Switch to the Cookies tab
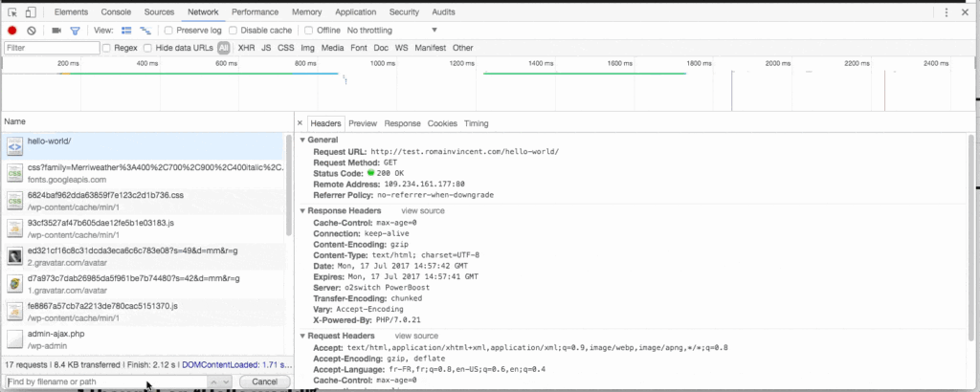980x392 pixels. pyautogui.click(x=442, y=123)
